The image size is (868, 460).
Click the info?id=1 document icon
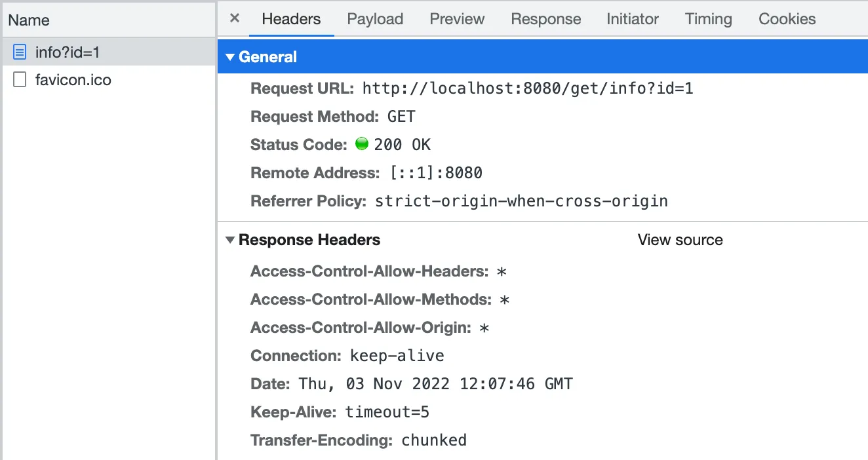click(x=20, y=52)
